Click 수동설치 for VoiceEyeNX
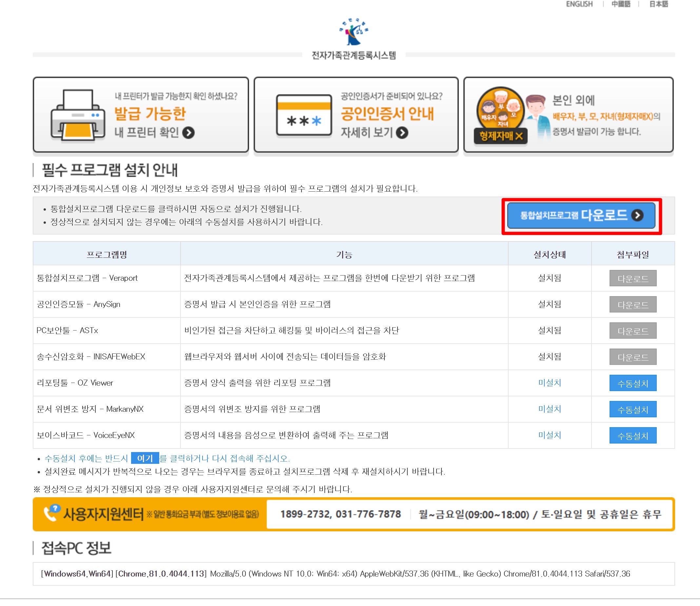 pyautogui.click(x=632, y=435)
